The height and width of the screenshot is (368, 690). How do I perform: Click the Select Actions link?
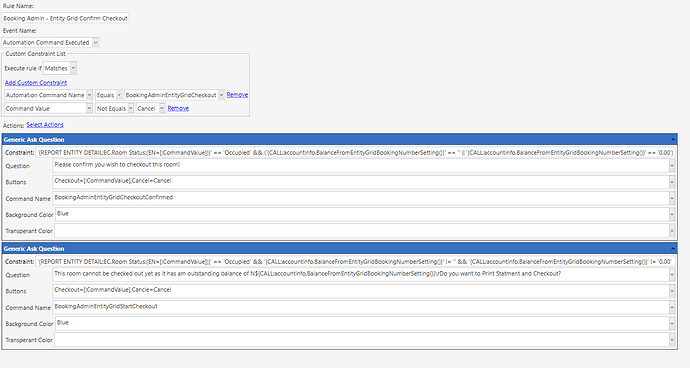[x=45, y=125]
